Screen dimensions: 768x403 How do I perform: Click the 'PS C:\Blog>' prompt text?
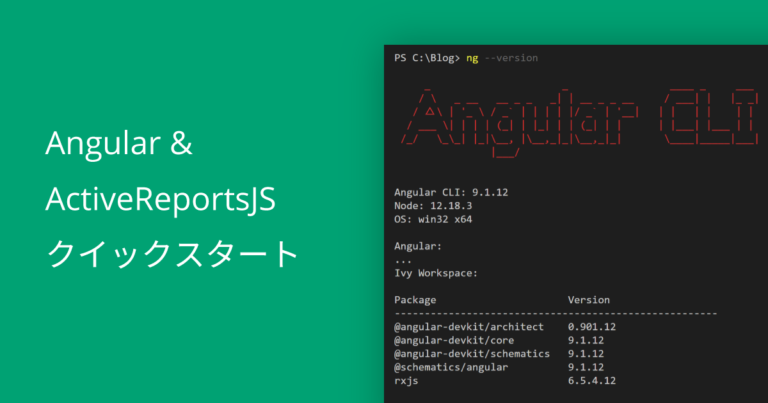click(427, 58)
